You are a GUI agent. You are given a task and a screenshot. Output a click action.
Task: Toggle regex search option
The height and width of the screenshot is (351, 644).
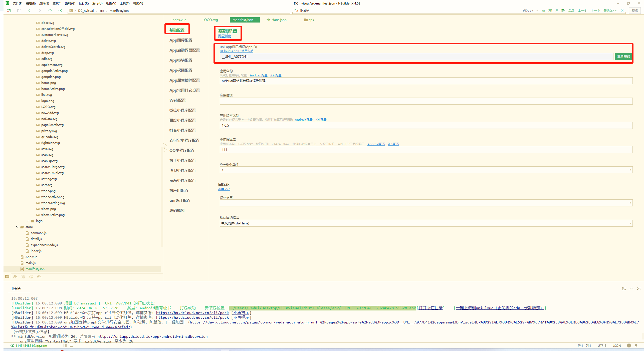point(557,11)
